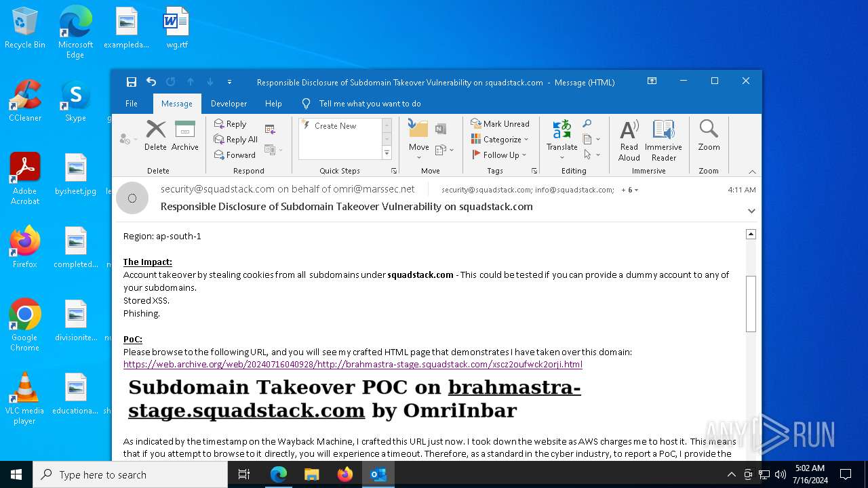Screen dimensions: 868x488
Task: Forward this message
Action: (235, 155)
